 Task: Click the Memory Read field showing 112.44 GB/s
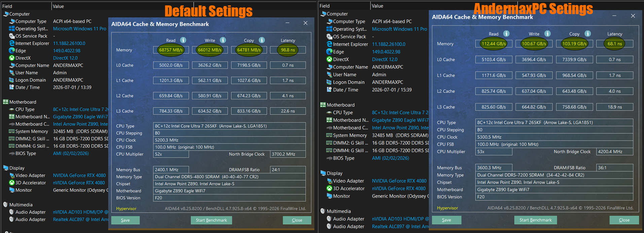(494, 44)
